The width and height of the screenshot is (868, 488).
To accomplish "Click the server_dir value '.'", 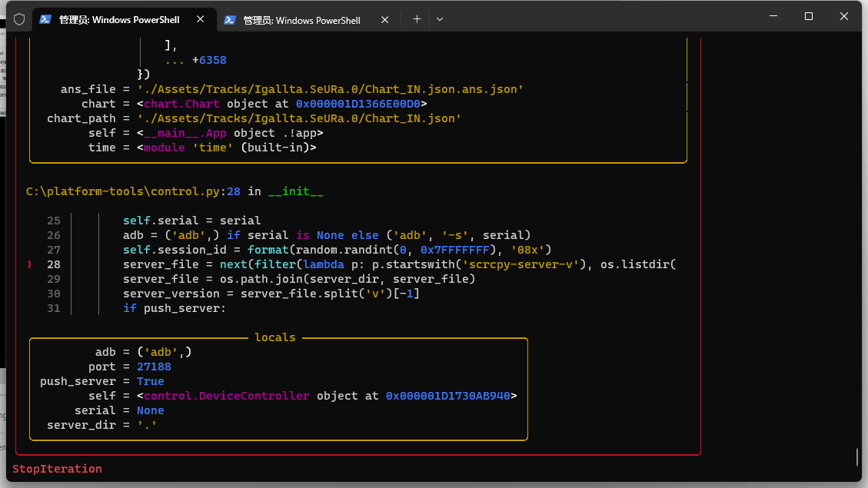I will click(147, 425).
